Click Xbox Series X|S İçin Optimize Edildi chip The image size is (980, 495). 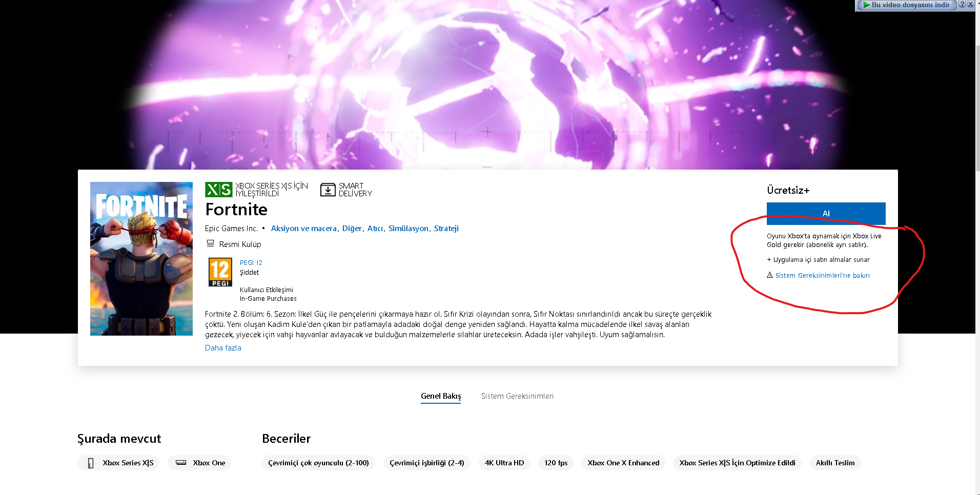(x=737, y=463)
